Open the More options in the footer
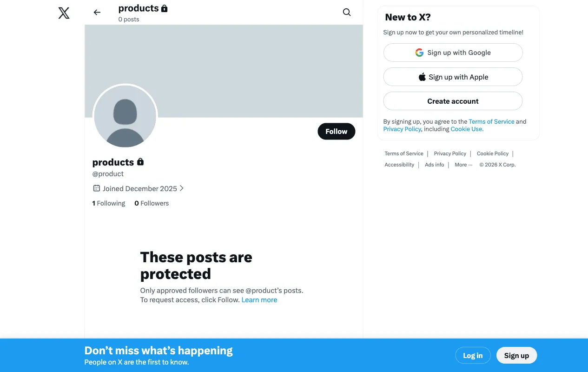This screenshot has width=588, height=372. coord(463,165)
